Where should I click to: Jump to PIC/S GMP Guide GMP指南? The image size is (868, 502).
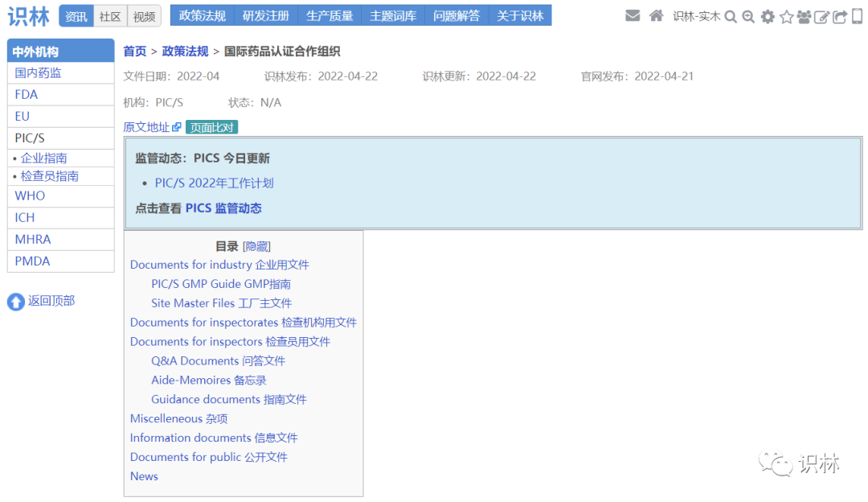[x=221, y=284]
